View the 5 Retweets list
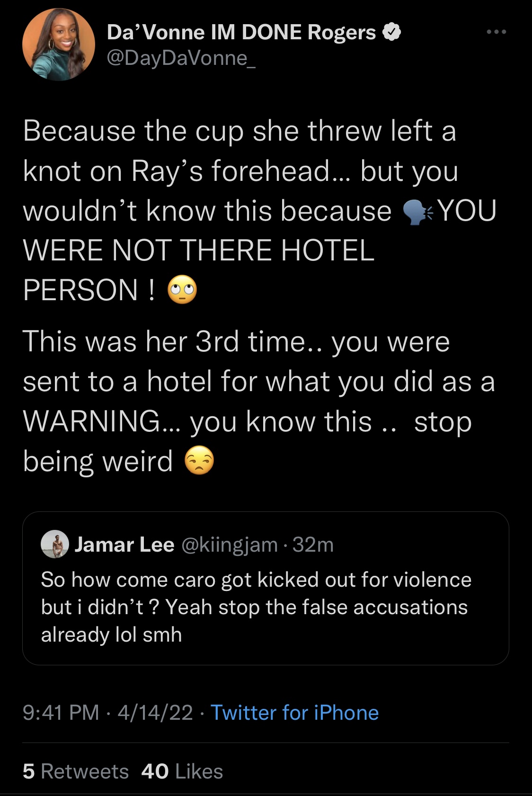The height and width of the screenshot is (796, 532). point(76,771)
